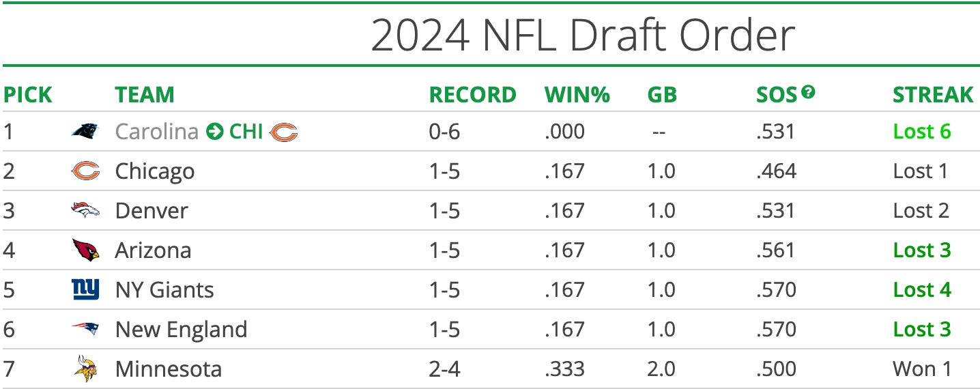Open the CHI traded pick link
Viewport: 980px width, 389px height.
point(246,132)
